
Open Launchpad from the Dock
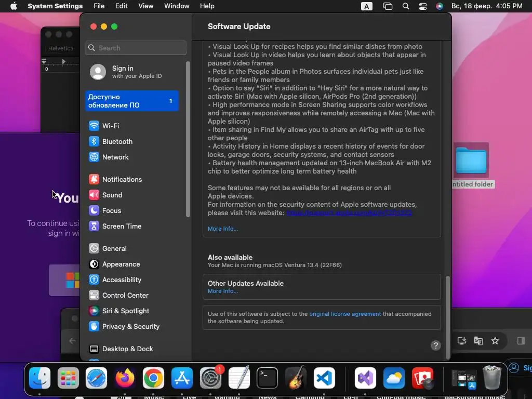68,378
